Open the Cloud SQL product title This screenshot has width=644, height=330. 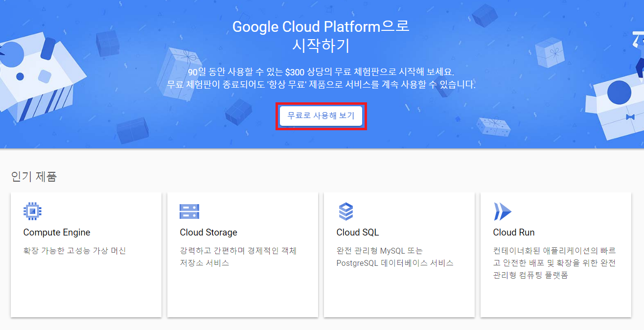click(358, 233)
